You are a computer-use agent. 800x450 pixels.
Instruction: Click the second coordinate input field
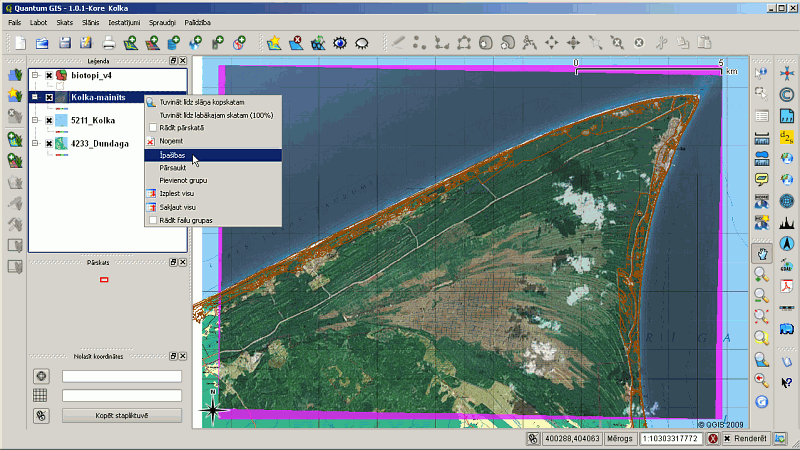122,395
